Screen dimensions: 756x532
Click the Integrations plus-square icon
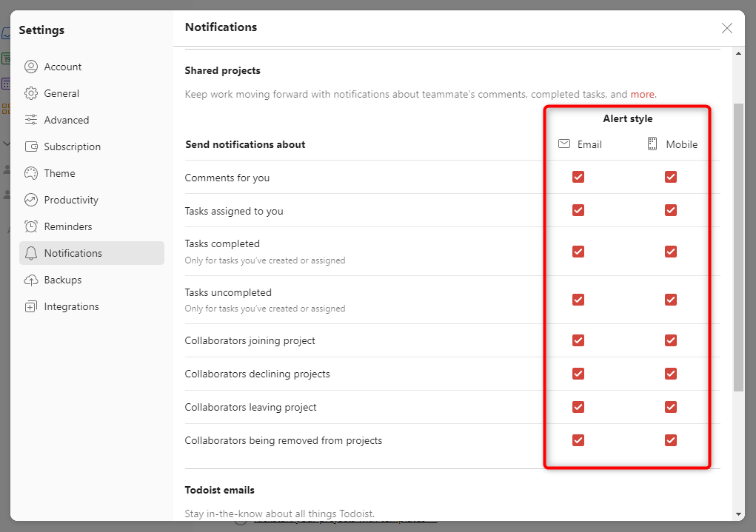(x=31, y=306)
